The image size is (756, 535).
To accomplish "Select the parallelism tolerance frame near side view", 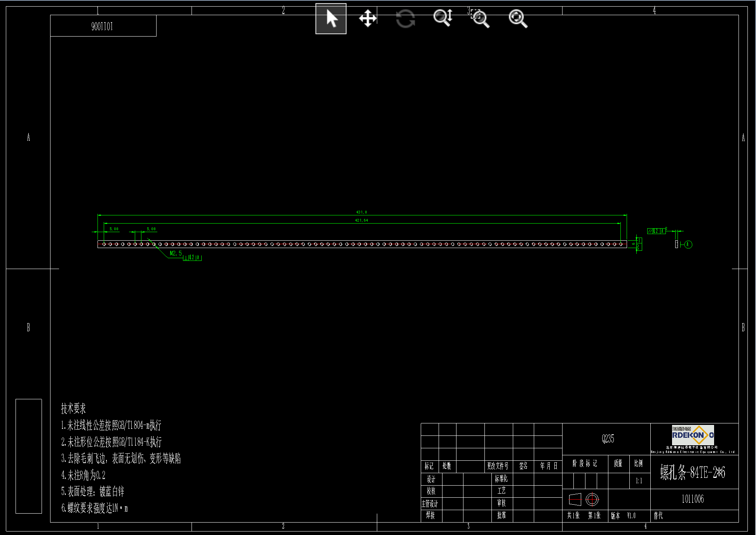I will (x=657, y=231).
